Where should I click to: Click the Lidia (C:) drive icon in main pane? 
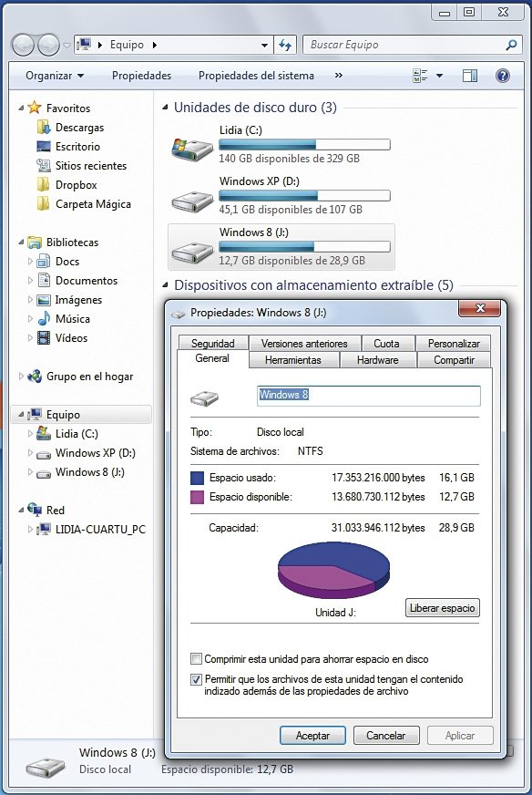[x=191, y=149]
